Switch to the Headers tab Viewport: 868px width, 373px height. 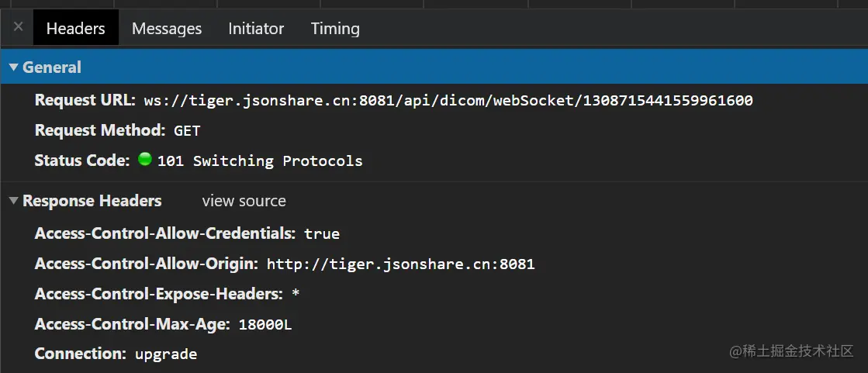pyautogui.click(x=75, y=29)
